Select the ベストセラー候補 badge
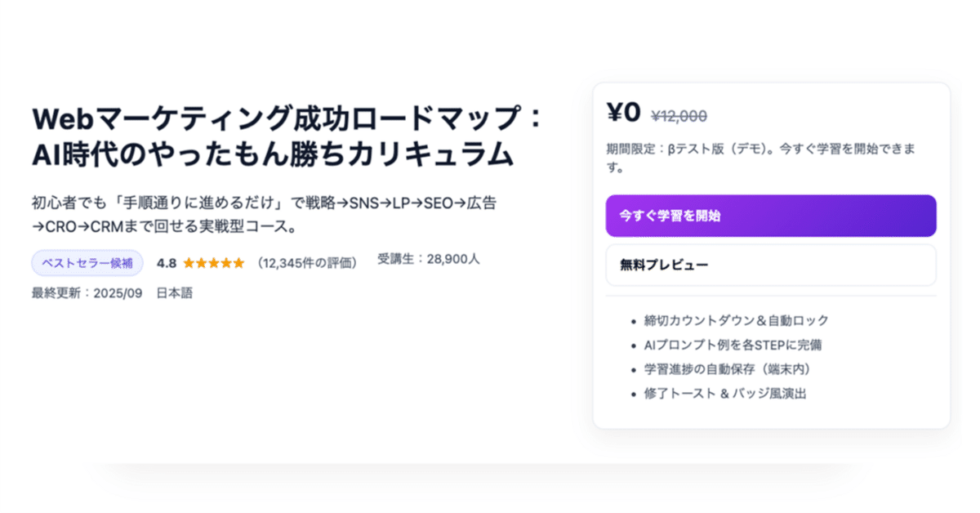 click(x=87, y=262)
